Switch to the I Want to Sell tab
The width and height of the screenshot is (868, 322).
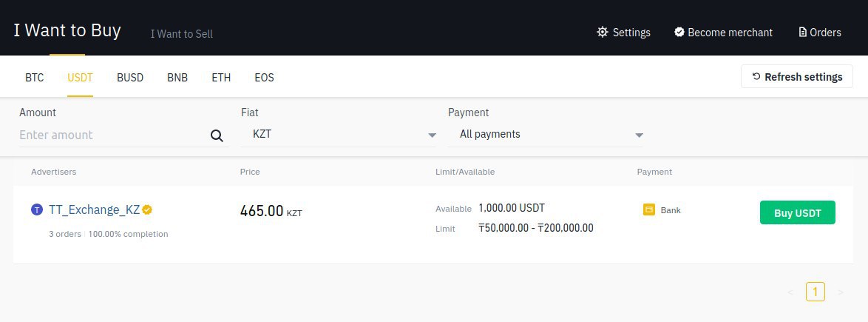(x=182, y=34)
